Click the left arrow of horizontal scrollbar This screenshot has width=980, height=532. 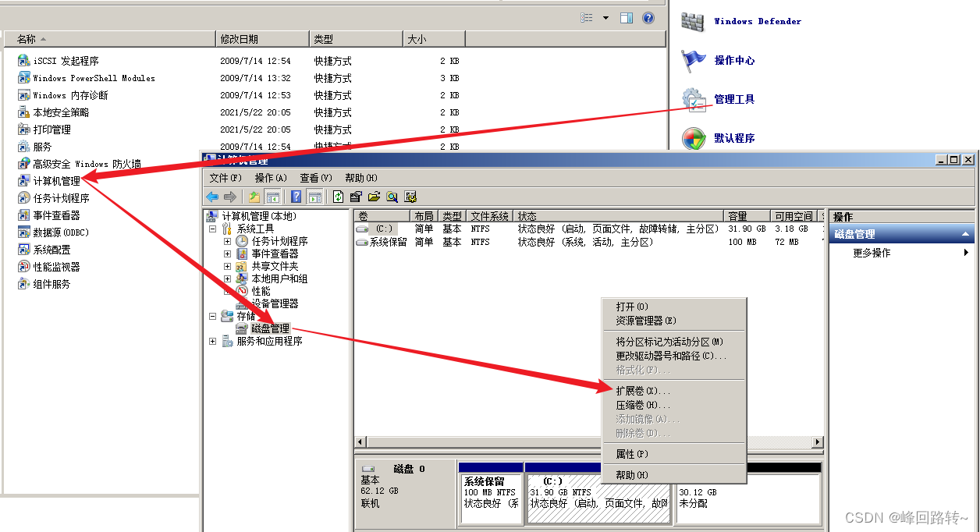click(x=360, y=442)
